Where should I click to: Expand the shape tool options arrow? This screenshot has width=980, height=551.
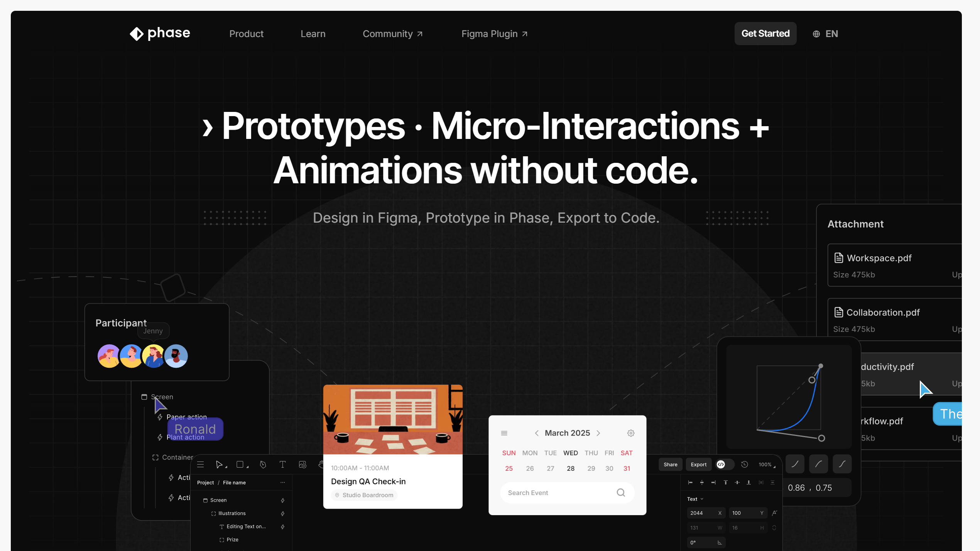[247, 467]
